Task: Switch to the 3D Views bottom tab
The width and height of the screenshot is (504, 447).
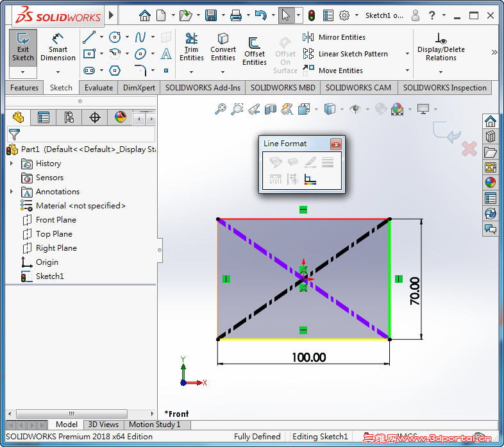Action: [x=103, y=425]
